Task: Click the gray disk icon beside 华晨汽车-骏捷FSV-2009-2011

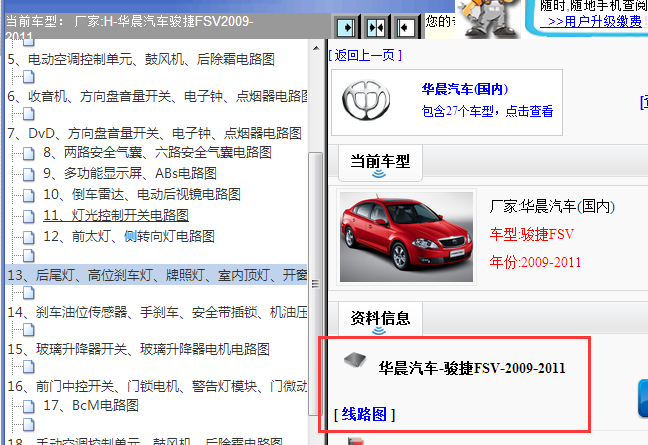Action: click(x=355, y=360)
